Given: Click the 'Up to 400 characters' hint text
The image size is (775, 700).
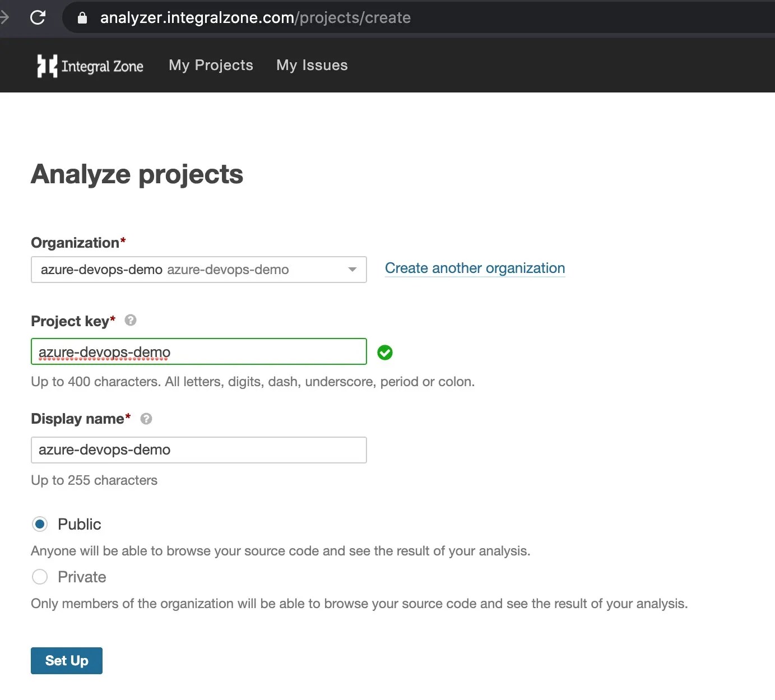Looking at the screenshot, I should (253, 382).
